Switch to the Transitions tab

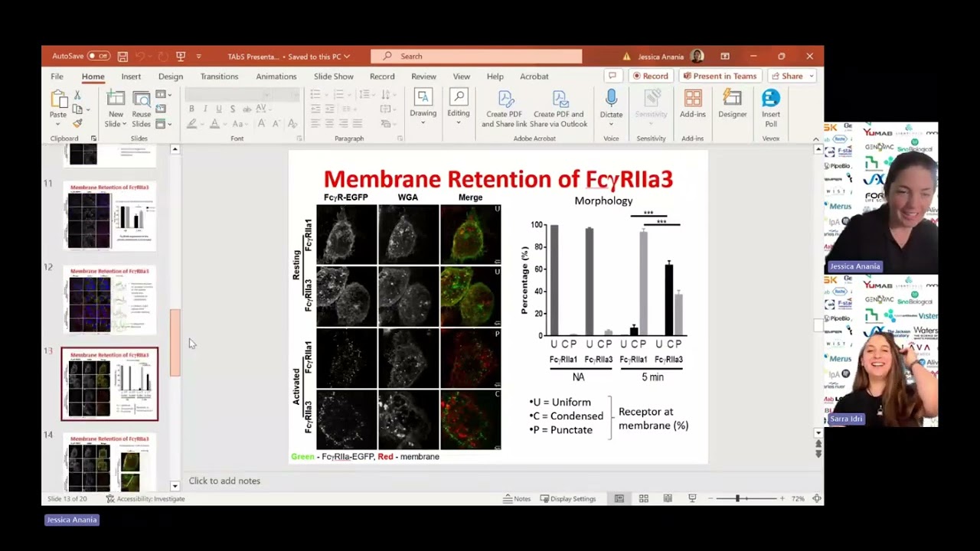pyautogui.click(x=220, y=77)
